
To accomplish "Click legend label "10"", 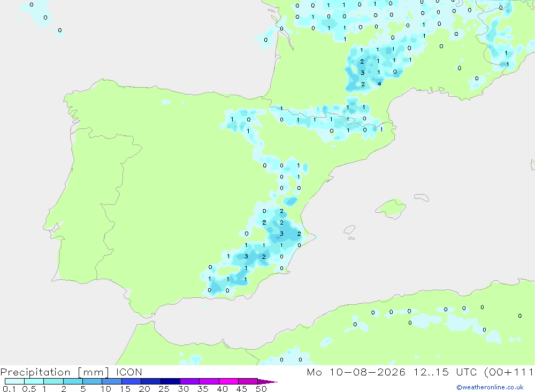I will (106, 389).
